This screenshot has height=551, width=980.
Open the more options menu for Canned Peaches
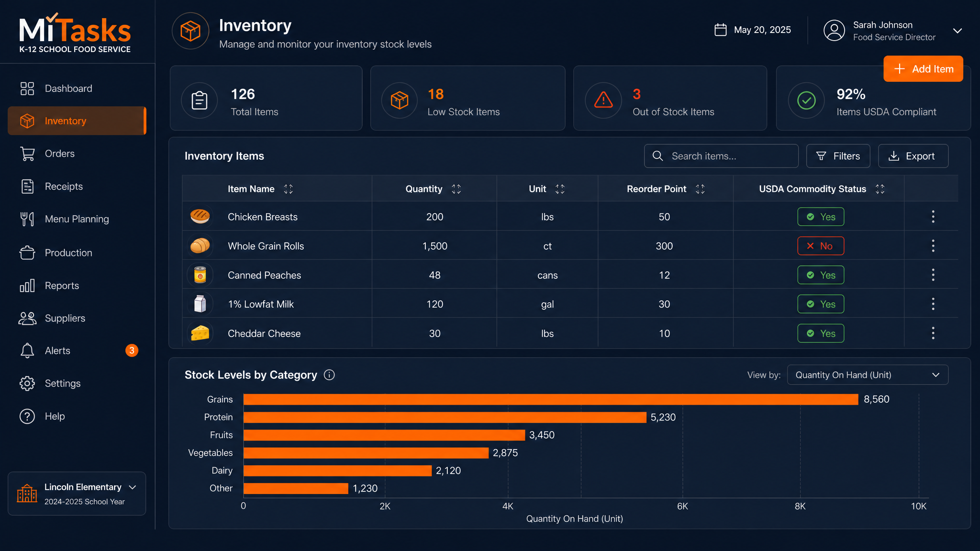[933, 275]
